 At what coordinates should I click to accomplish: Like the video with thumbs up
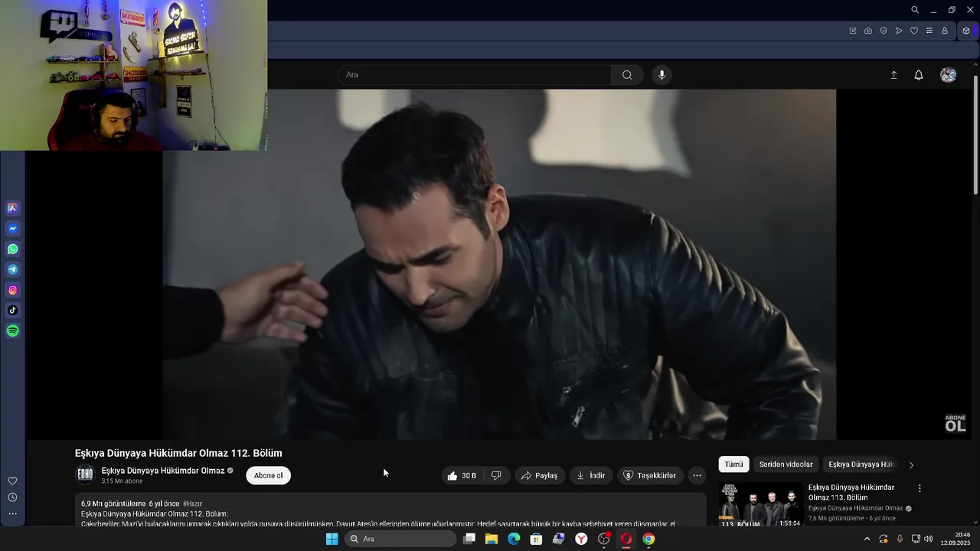click(x=462, y=475)
